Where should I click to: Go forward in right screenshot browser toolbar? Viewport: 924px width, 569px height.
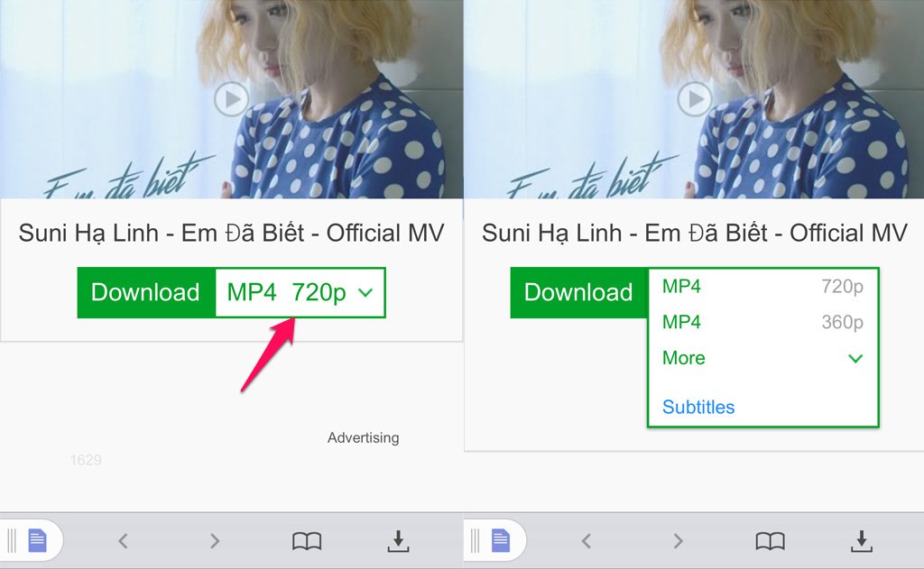pyautogui.click(x=679, y=541)
